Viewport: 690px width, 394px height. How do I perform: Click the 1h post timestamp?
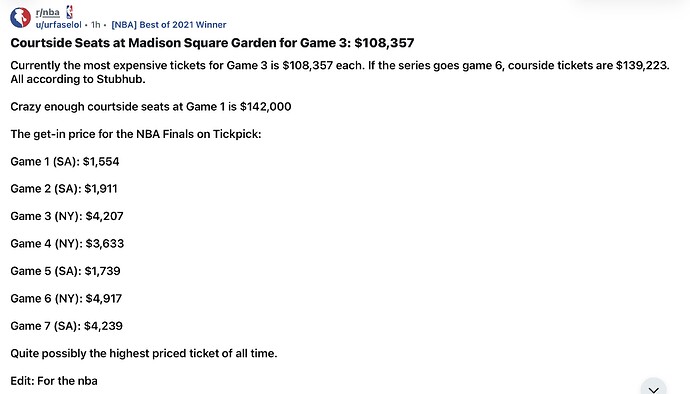click(95, 25)
